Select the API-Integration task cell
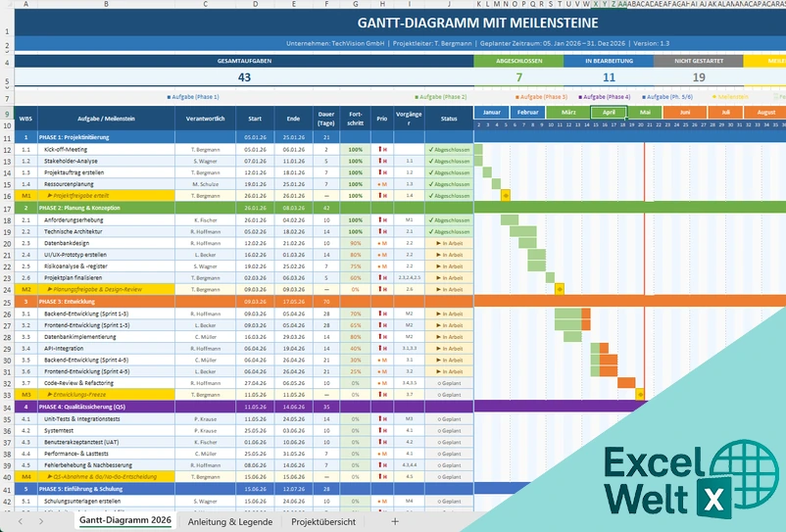The image size is (786, 532). pos(106,348)
